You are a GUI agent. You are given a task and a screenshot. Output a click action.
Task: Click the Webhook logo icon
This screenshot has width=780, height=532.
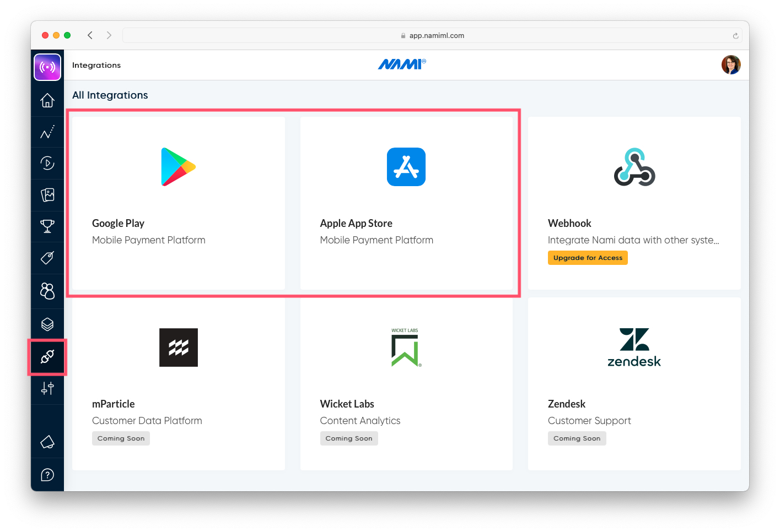[634, 167]
